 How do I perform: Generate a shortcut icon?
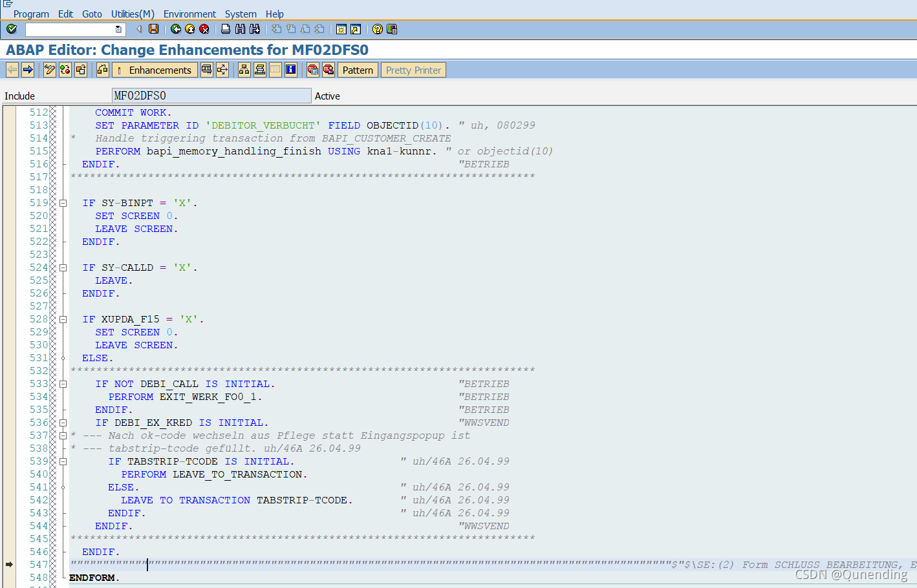[356, 29]
